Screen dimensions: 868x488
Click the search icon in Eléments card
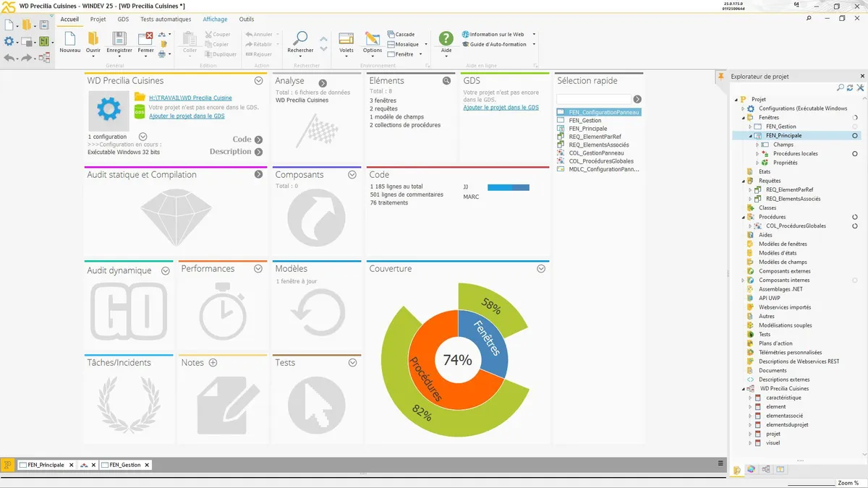447,81
